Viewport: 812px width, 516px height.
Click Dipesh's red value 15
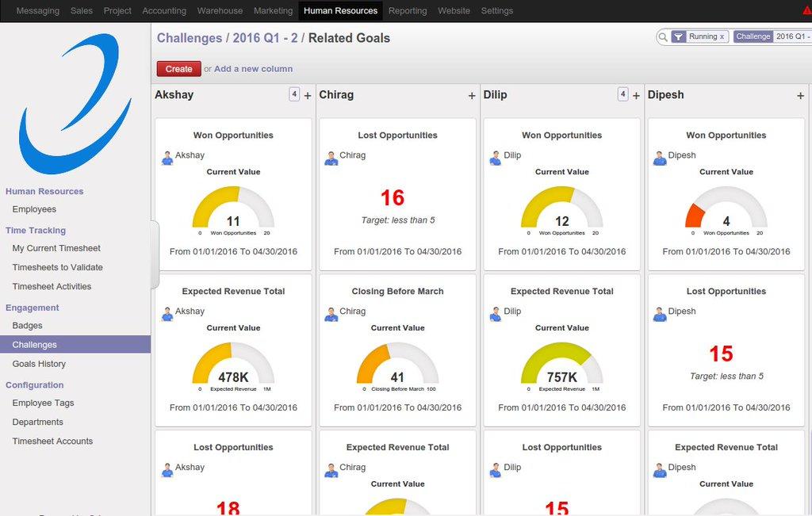coord(721,354)
